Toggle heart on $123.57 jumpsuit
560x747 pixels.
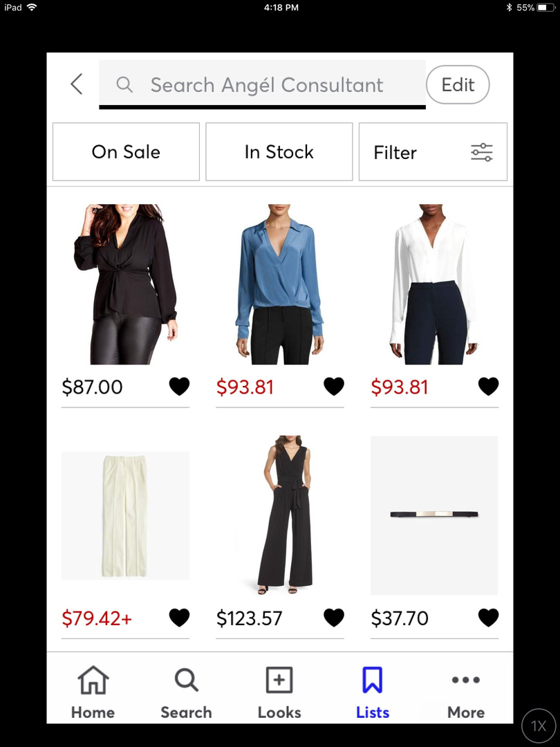pos(334,618)
